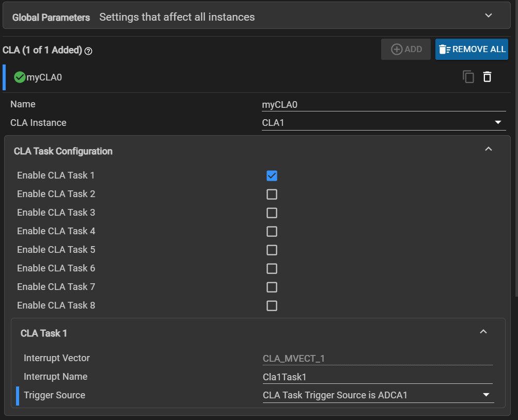This screenshot has width=518, height=420.
Task: Enable CLA Task 2 checkbox
Action: tap(272, 195)
